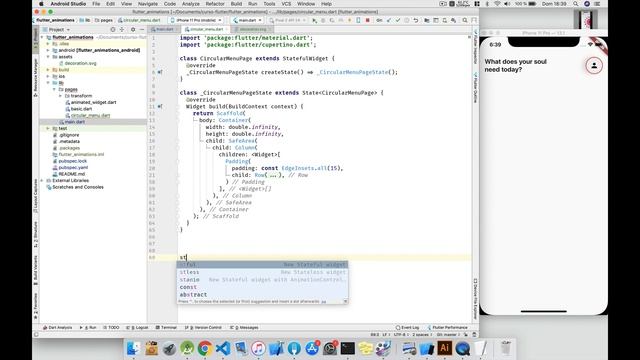The width and height of the screenshot is (640, 360).
Task: Open App Store from the dock
Action: point(312,348)
